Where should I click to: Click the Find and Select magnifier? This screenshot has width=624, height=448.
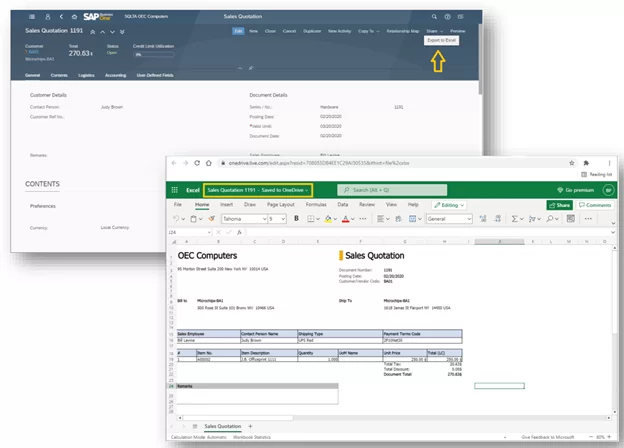click(x=550, y=219)
